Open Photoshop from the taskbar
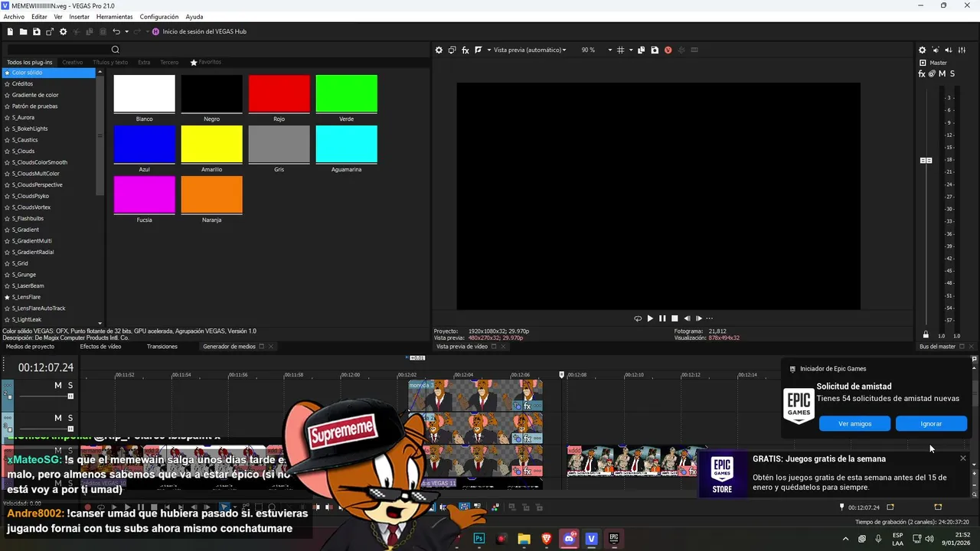 pos(479,539)
